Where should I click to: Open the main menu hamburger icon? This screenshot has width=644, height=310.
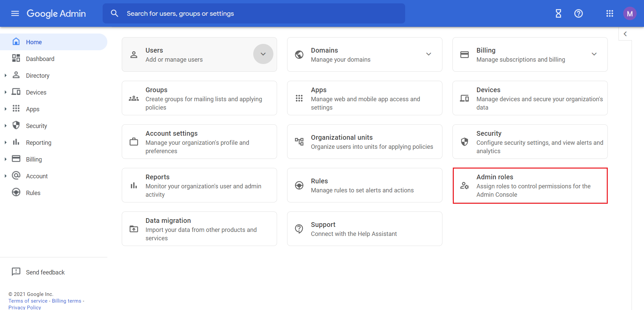click(15, 13)
